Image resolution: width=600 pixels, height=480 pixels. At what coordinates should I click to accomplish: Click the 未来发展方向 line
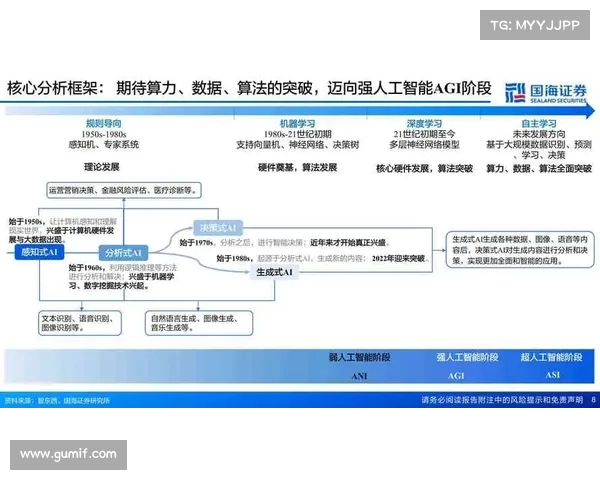coord(538,134)
